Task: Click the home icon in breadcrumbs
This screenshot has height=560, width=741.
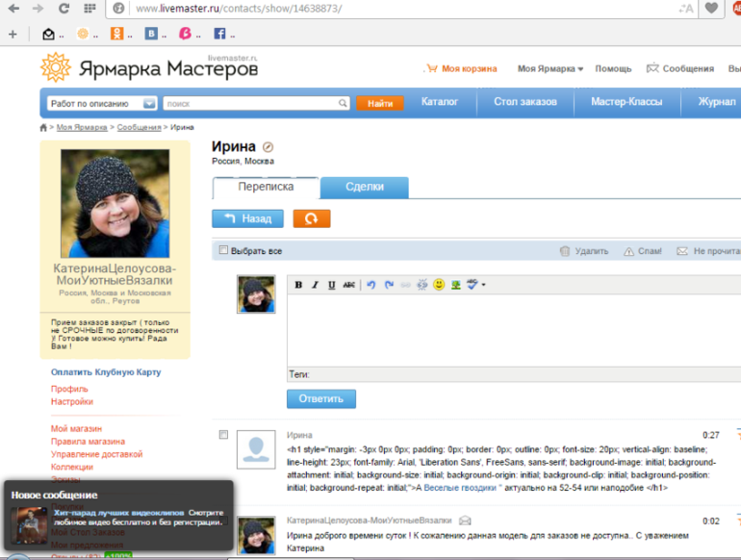Action: (x=43, y=128)
